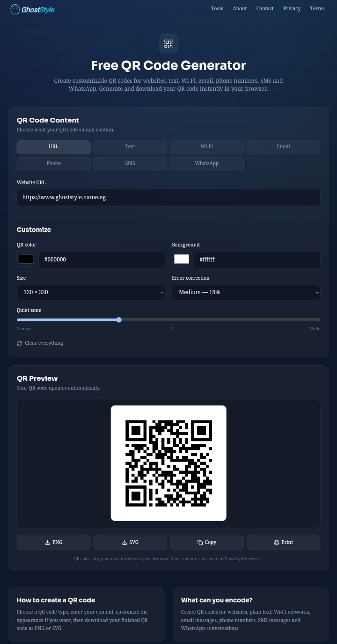This screenshot has height=644, width=337.
Task: Download the QR code as PNG
Action: (x=54, y=543)
